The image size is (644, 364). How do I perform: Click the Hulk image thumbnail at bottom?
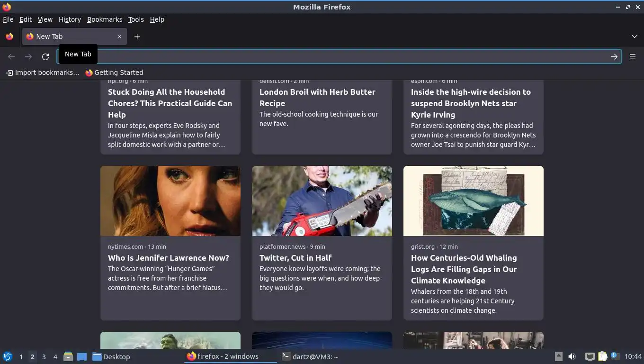(170, 340)
